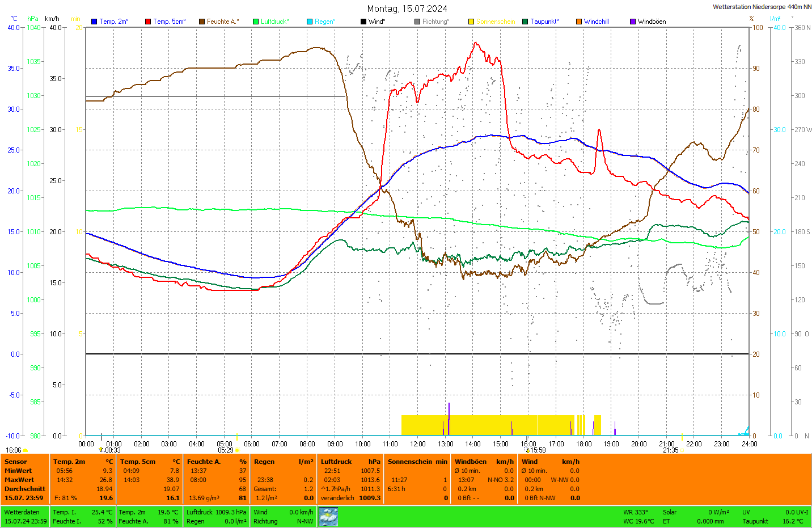Click the red Temp. 5cm legend square
This screenshot has width=812, height=528.
148,22
